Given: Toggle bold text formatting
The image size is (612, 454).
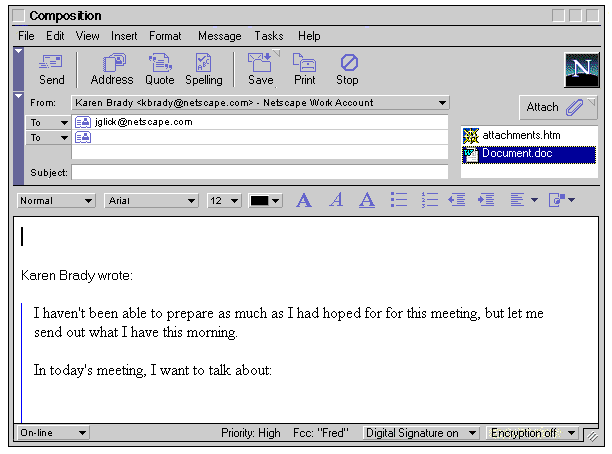Looking at the screenshot, I should [x=304, y=200].
